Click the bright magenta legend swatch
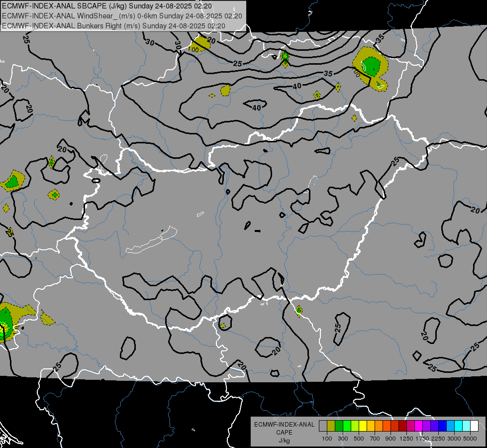Screen dimensions: 487x448 pos(419,426)
